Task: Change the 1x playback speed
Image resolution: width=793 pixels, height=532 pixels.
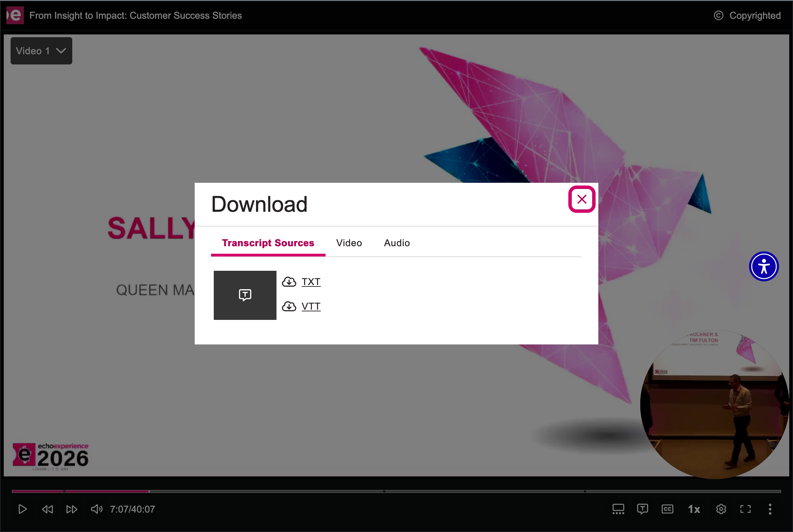Action: point(694,509)
